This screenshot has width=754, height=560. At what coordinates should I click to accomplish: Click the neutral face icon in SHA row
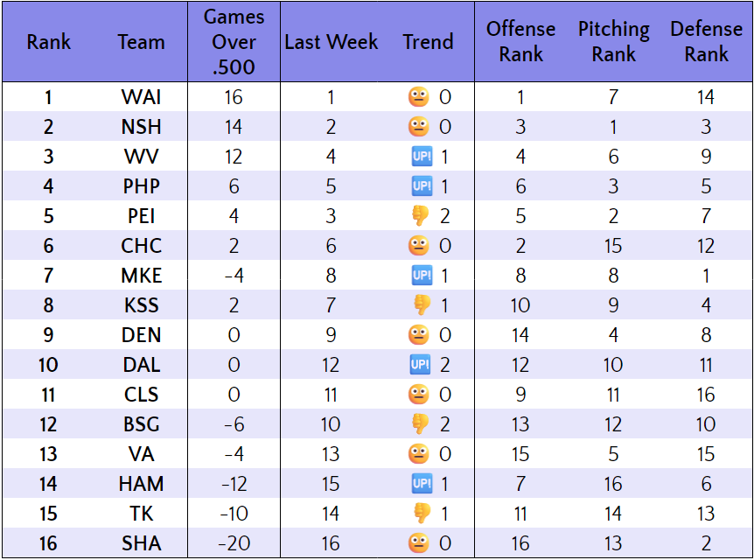pos(419,543)
